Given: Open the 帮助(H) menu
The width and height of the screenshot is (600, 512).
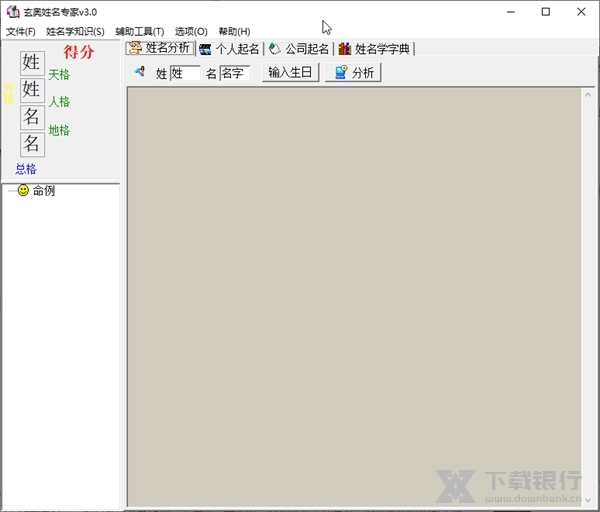Looking at the screenshot, I should pyautogui.click(x=234, y=31).
